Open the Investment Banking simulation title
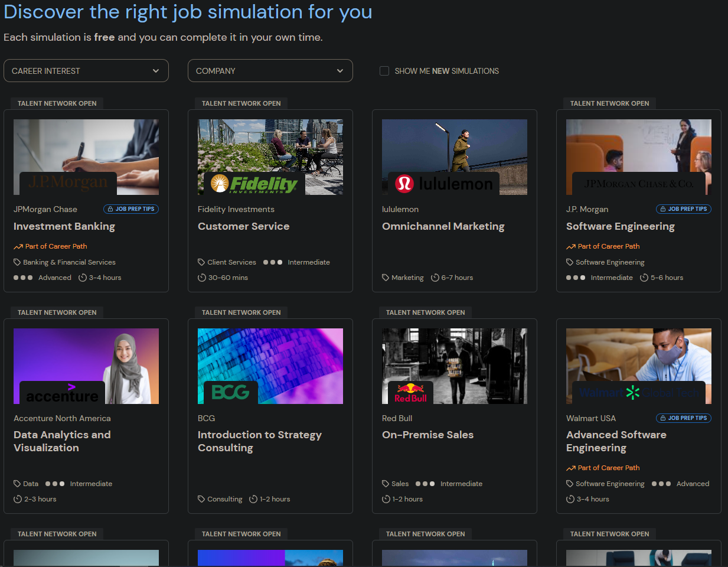728x567 pixels. tap(64, 226)
